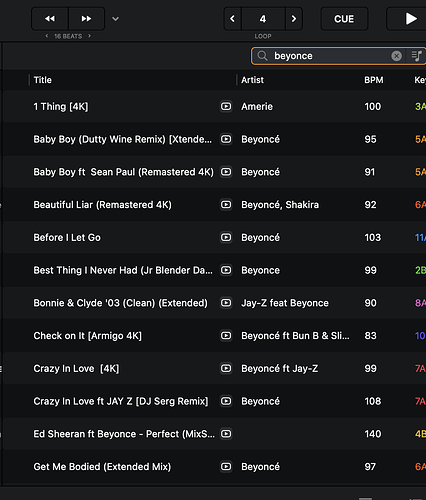Click the magnifier icon in the search field
Viewport: 426px width, 500px height.
click(x=262, y=56)
